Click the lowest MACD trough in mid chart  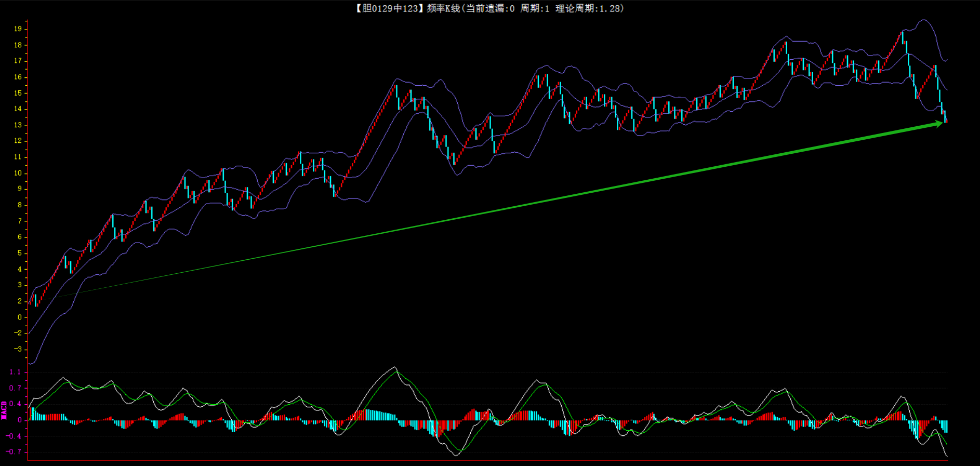(456, 455)
